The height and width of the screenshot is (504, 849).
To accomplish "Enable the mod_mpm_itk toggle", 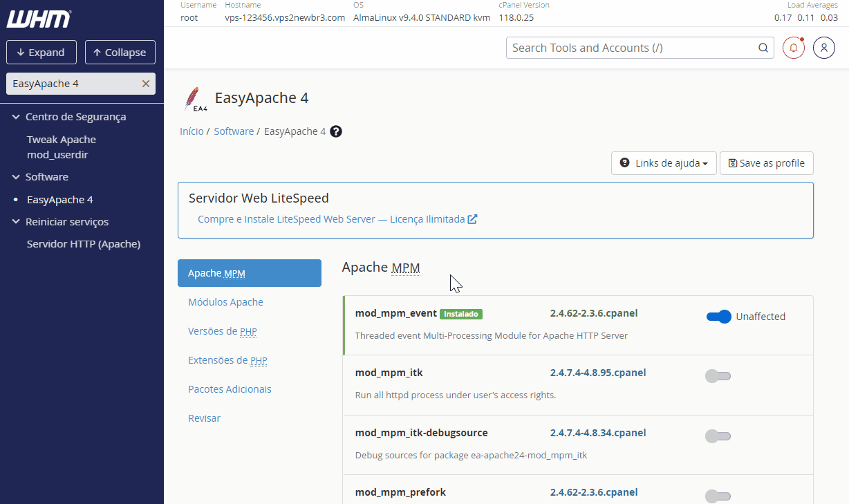I will tap(718, 376).
